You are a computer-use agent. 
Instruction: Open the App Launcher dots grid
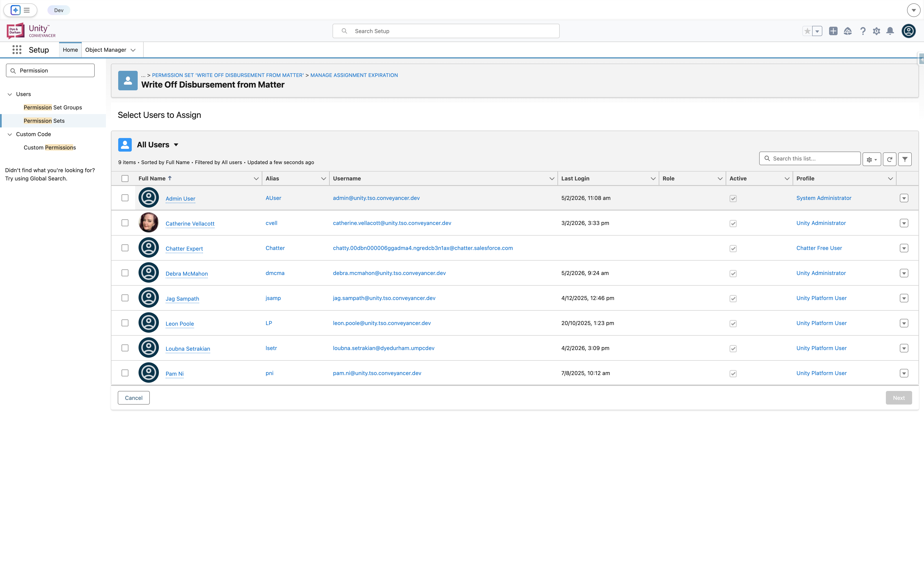tap(17, 50)
